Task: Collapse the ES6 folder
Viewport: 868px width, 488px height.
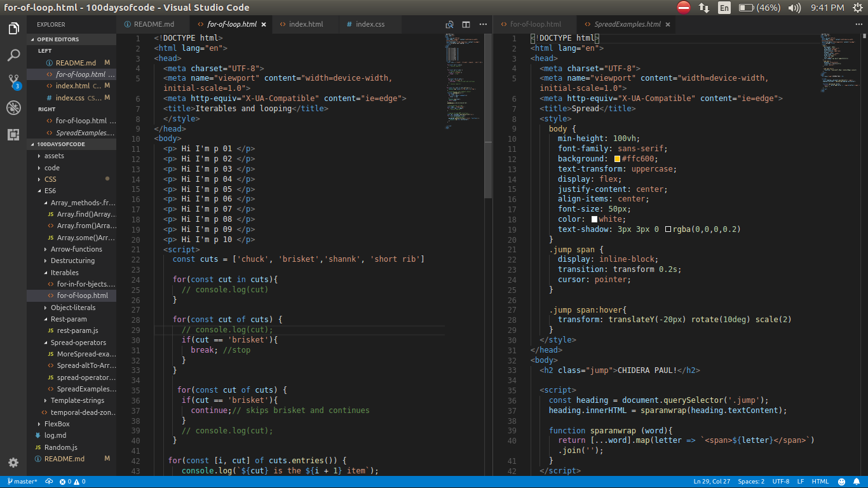Action: click(50, 191)
